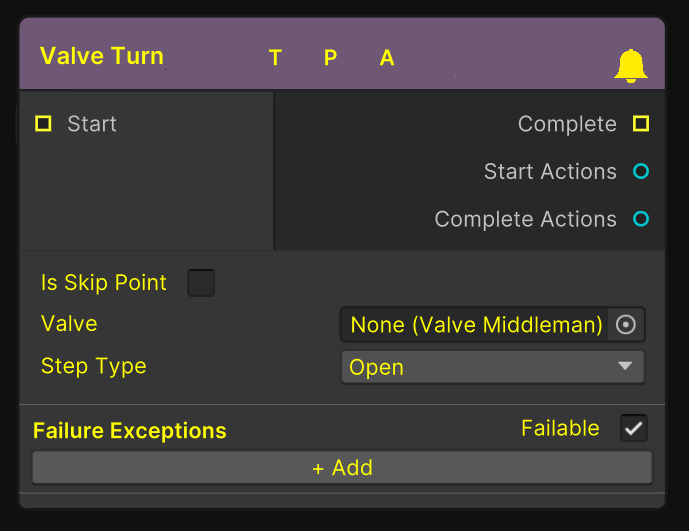This screenshot has width=689, height=531.
Task: Click the Is Skip Point label text
Action: point(104,283)
